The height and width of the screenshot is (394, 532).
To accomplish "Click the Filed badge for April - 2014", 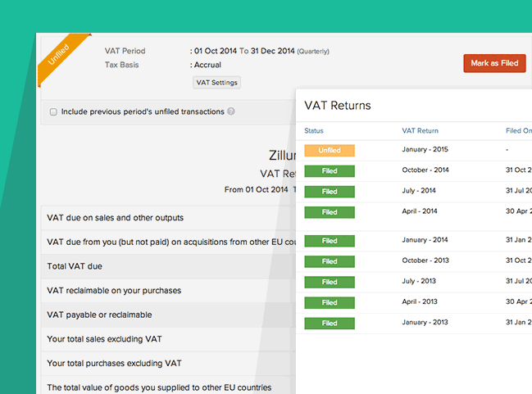I will point(330,212).
